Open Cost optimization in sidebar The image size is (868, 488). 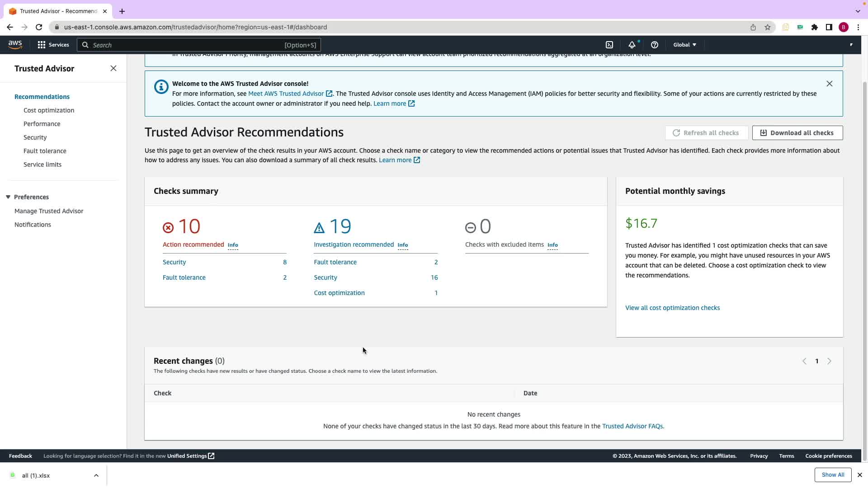[49, 110]
